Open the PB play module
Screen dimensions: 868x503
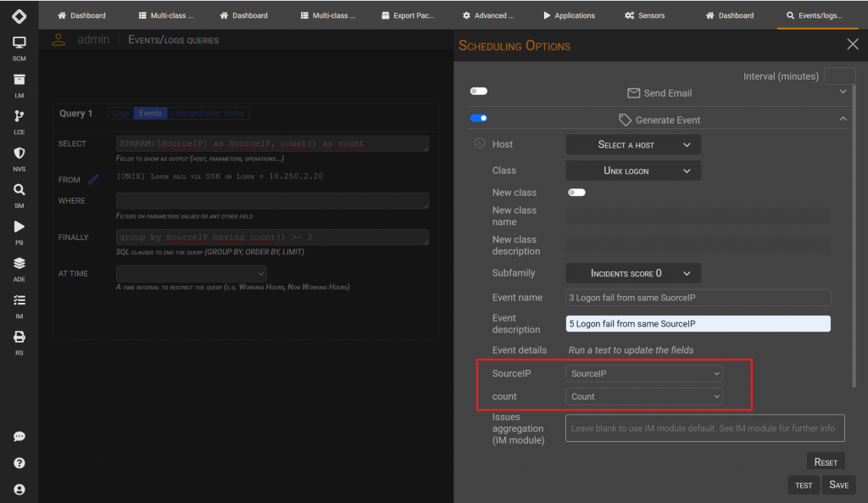click(x=19, y=233)
